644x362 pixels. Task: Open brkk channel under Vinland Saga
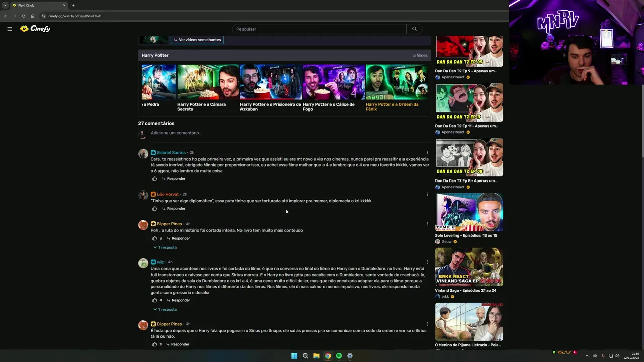click(x=445, y=297)
